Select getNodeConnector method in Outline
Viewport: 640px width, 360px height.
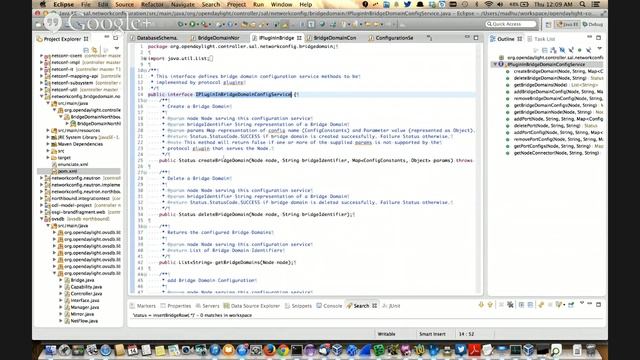tap(552, 153)
